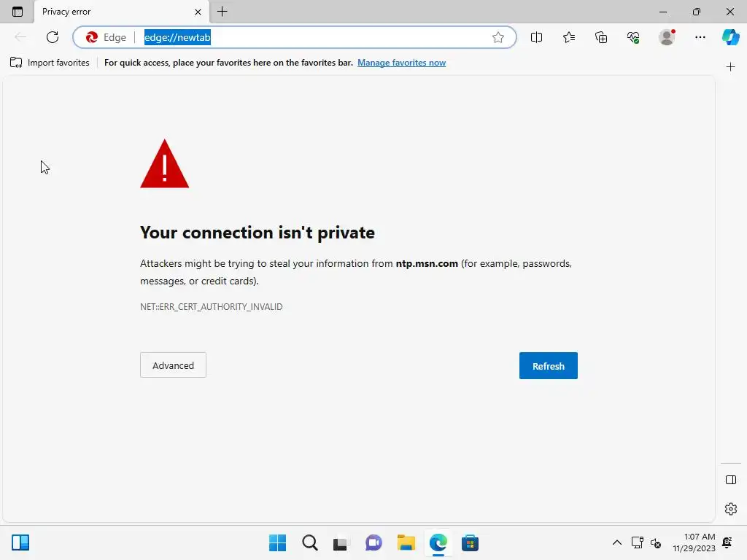747x560 pixels.
Task: Open Browser essentials heart icon
Action: [633, 37]
